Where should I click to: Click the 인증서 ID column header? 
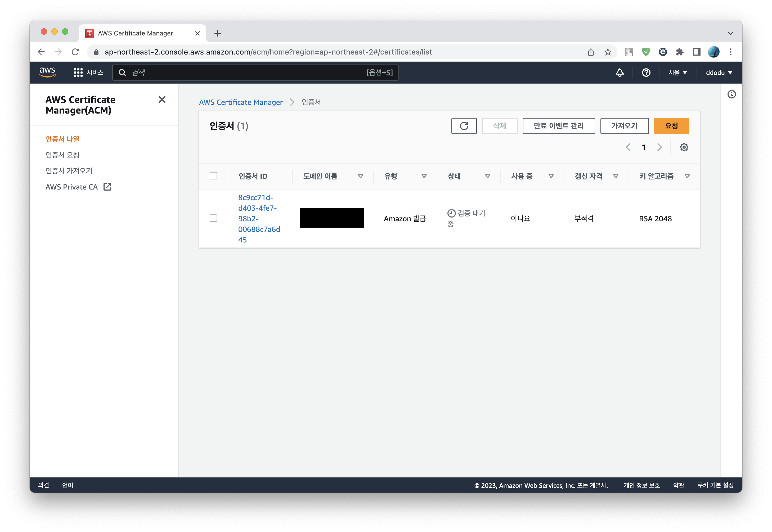pos(253,176)
